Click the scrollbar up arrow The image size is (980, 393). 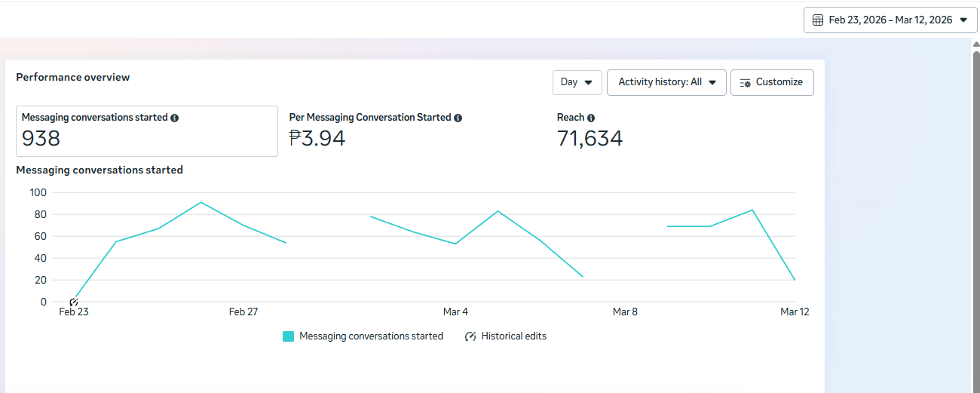click(x=975, y=44)
